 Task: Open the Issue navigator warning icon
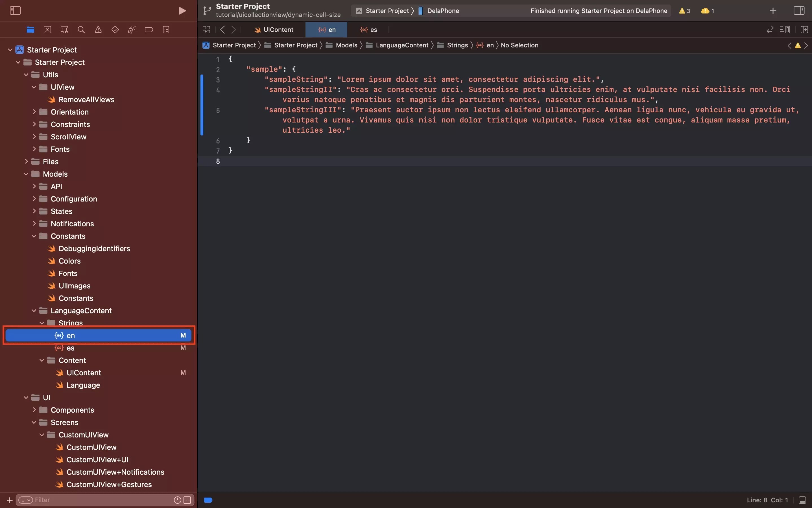pos(98,30)
